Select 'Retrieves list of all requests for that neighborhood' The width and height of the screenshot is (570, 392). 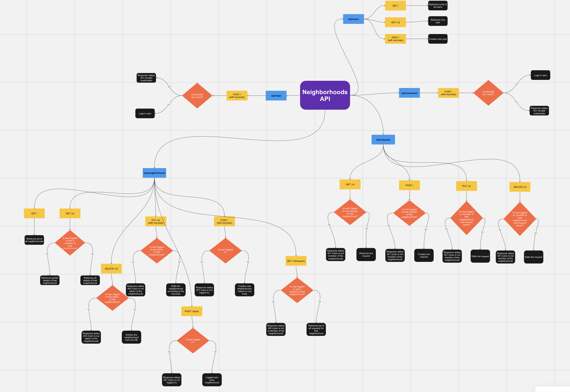tap(316, 329)
